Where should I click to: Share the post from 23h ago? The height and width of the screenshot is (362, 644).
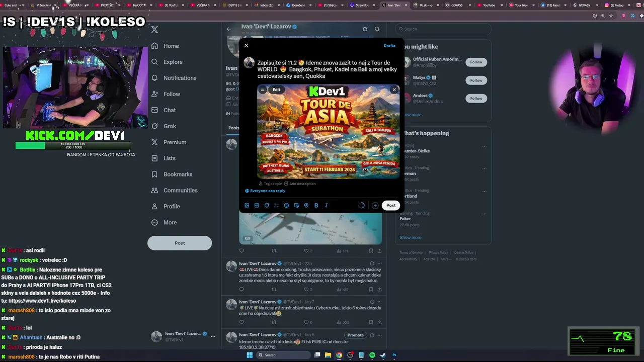point(379,290)
